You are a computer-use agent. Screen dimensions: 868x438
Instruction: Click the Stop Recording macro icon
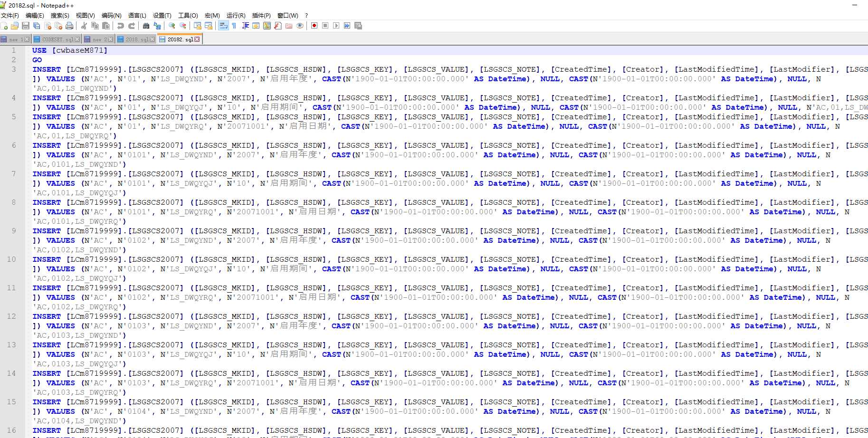[325, 26]
